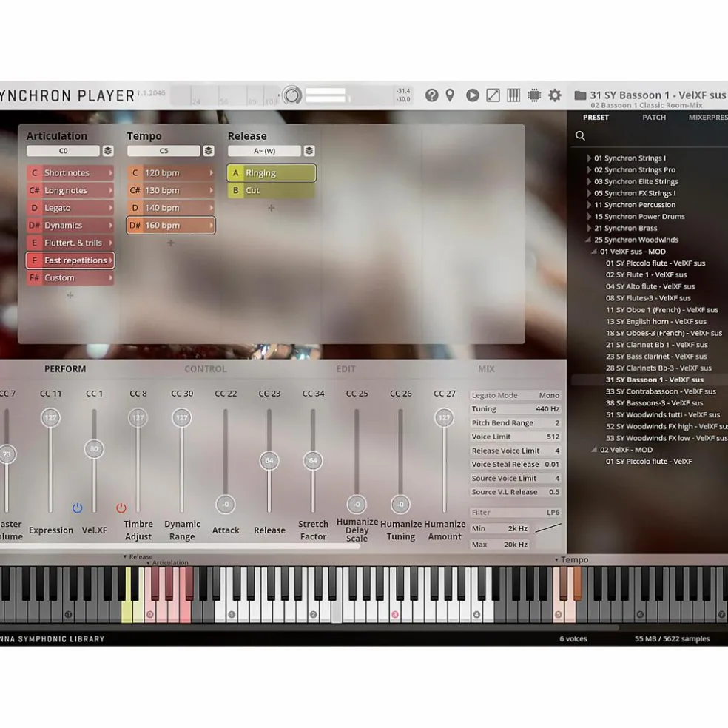
Task: Switch to the PERFORM tab
Action: click(x=65, y=369)
